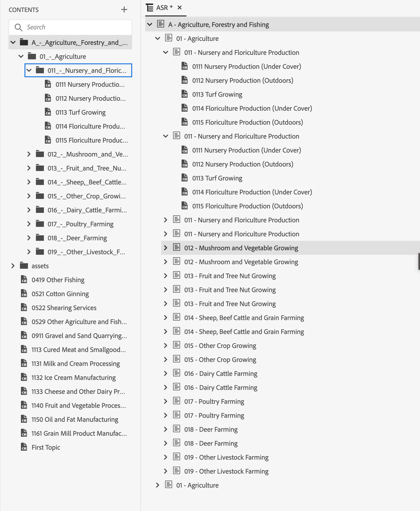Open 1133 Cheese and Other Dairy Pr... topic
This screenshot has height=511, width=420.
(x=78, y=392)
